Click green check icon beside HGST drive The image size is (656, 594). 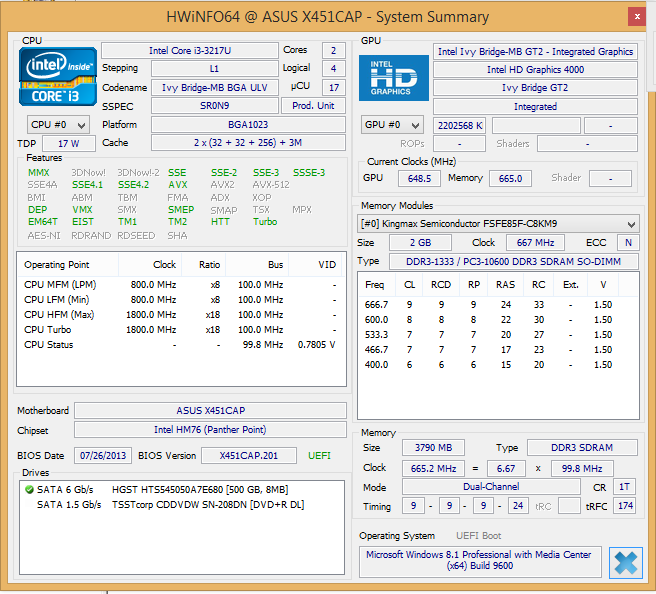pyautogui.click(x=29, y=490)
